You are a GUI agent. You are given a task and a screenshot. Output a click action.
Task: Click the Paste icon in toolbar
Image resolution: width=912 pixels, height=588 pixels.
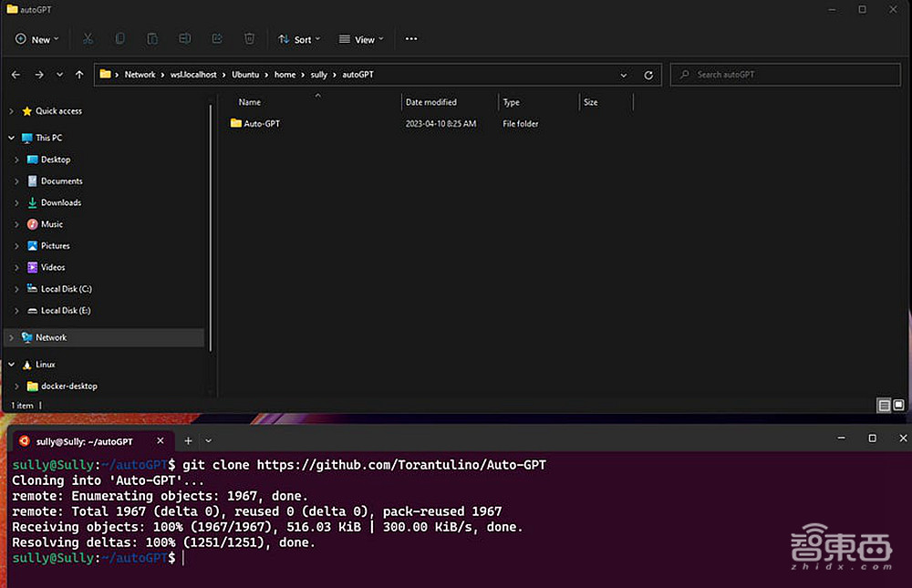tap(152, 39)
